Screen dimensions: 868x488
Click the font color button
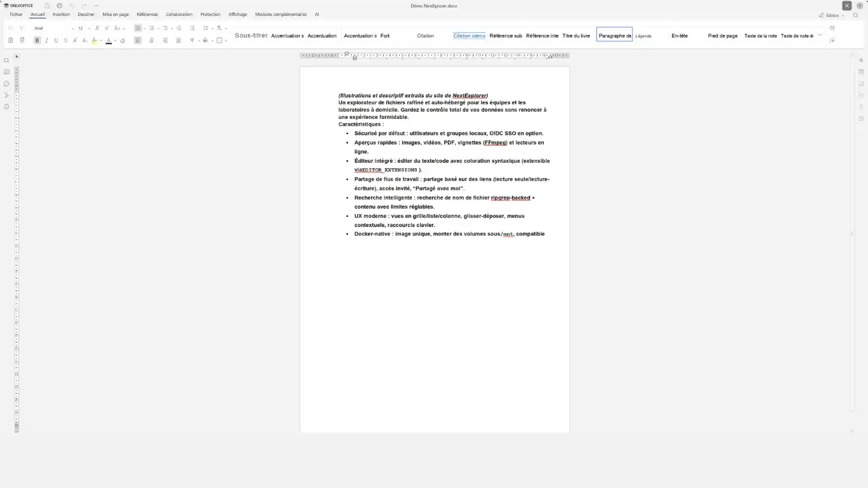click(109, 40)
